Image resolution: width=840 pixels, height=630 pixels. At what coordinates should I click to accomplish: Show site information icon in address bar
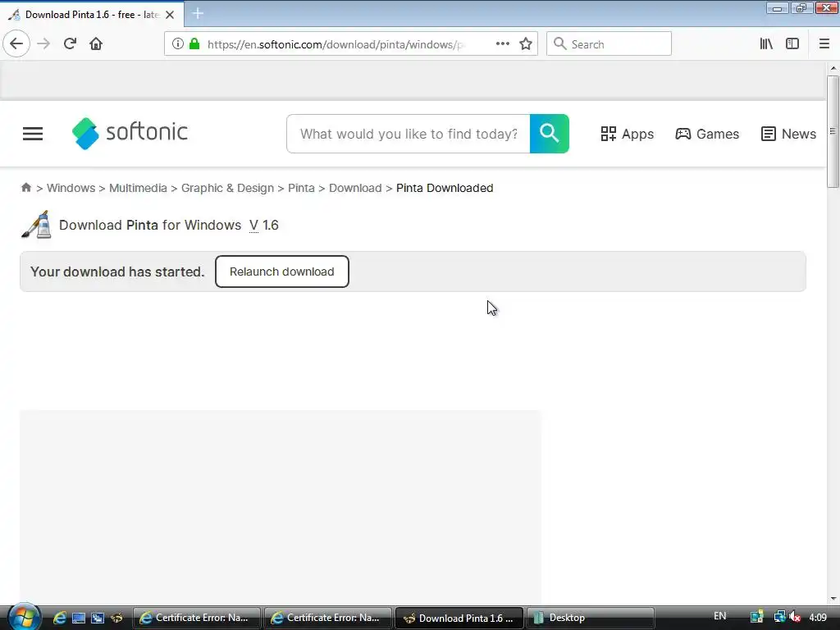coord(178,44)
